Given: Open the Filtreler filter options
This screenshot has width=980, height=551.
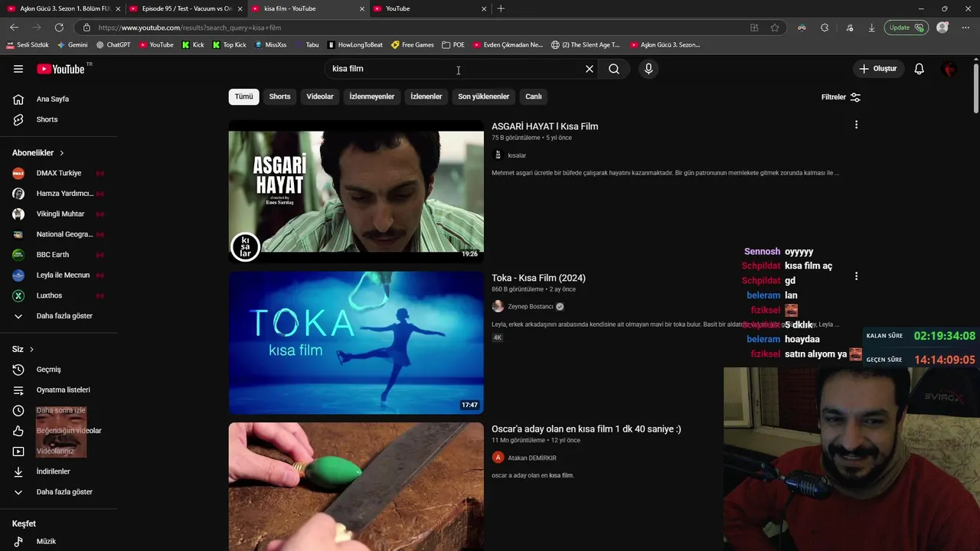Looking at the screenshot, I should pyautogui.click(x=841, y=97).
